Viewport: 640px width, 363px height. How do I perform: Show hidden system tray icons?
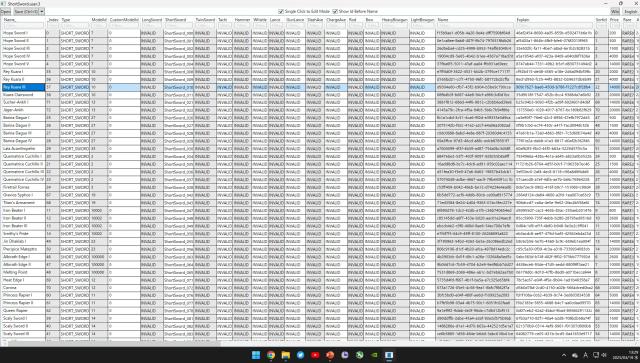point(564,355)
